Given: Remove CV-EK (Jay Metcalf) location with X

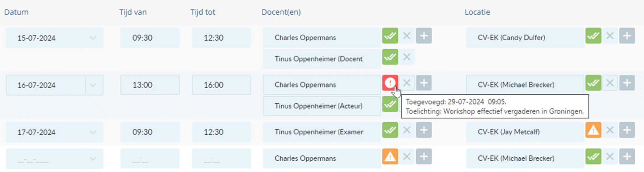Looking at the screenshot, I should click(610, 130).
